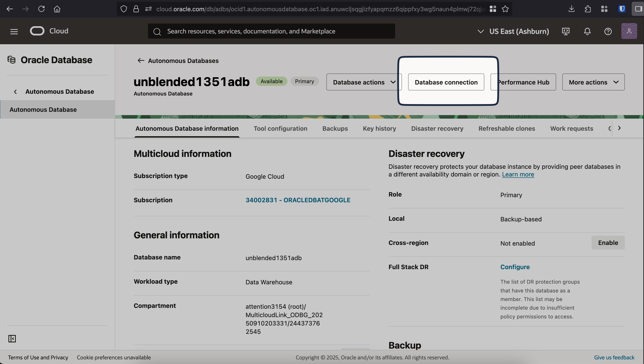This screenshot has width=644, height=364.
Task: Go back with browser back arrow
Action: 9,9
